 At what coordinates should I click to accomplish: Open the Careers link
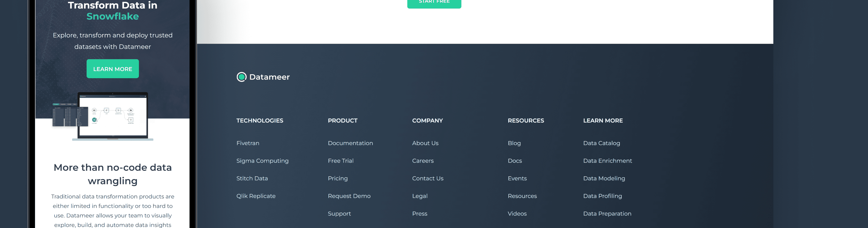pyautogui.click(x=423, y=161)
